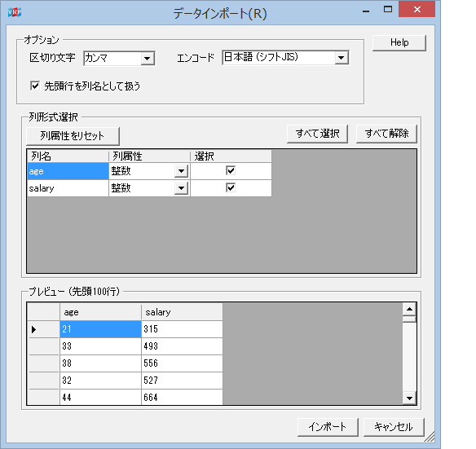Click the Help button
Screen dimensions: 476x449
(399, 42)
